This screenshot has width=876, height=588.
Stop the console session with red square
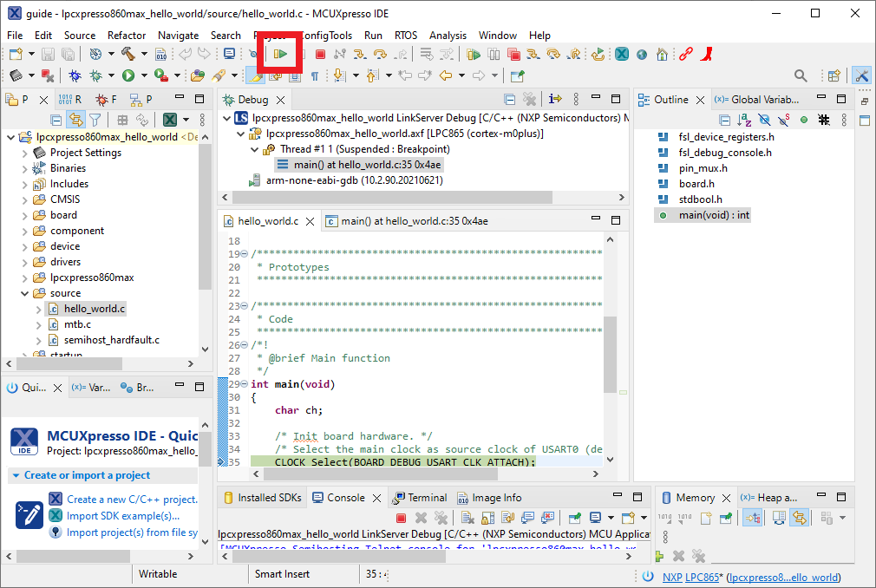pos(401,518)
